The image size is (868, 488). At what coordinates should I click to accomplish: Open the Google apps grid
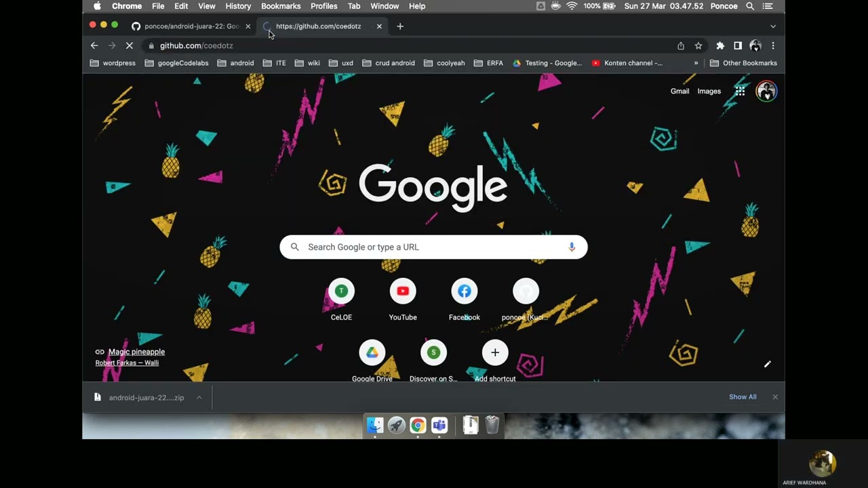(741, 91)
